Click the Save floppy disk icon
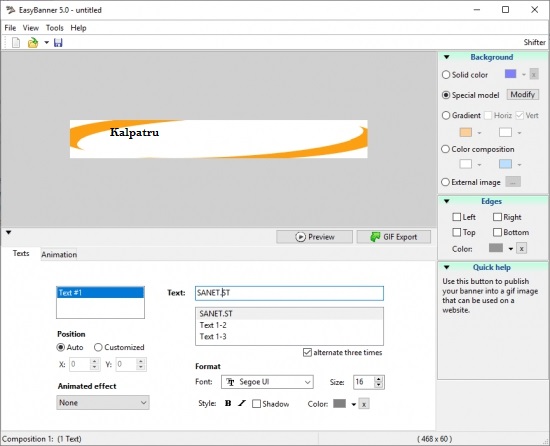The height and width of the screenshot is (446, 550). click(x=58, y=43)
